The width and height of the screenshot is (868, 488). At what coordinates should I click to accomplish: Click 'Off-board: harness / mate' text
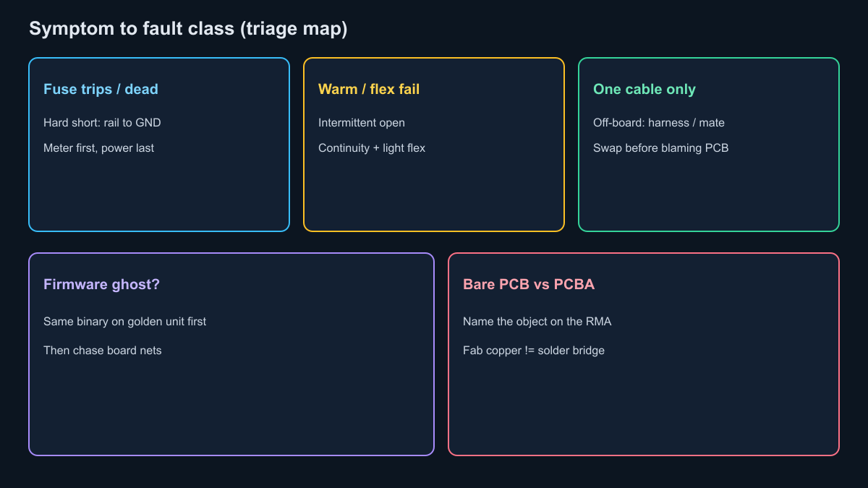pos(659,123)
